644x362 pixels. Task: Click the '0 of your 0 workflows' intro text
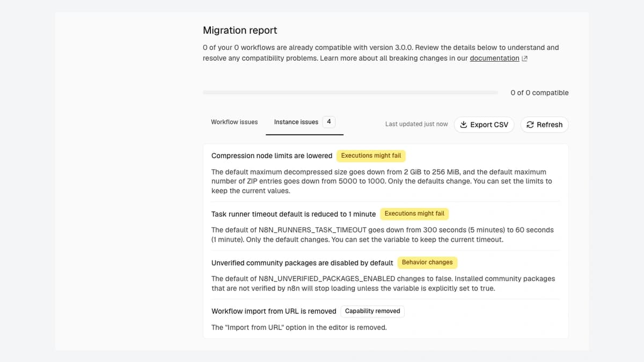(x=381, y=53)
